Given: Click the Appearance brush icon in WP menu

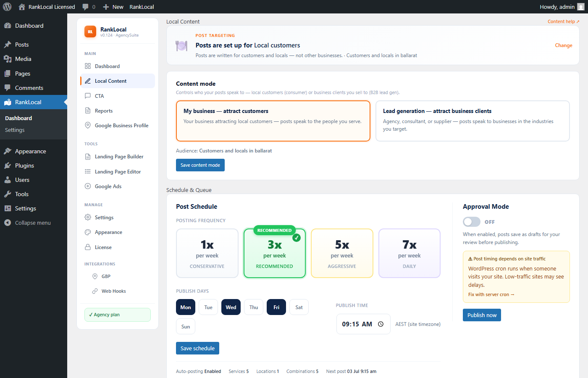Looking at the screenshot, I should pyautogui.click(x=8, y=151).
